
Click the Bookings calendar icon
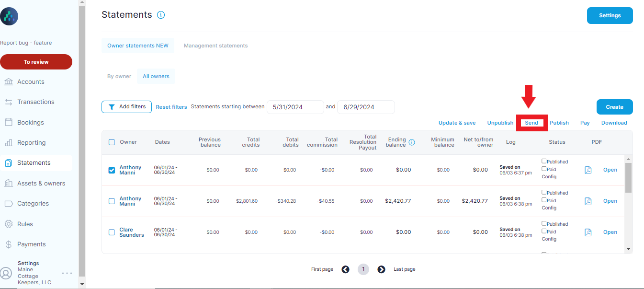point(9,122)
